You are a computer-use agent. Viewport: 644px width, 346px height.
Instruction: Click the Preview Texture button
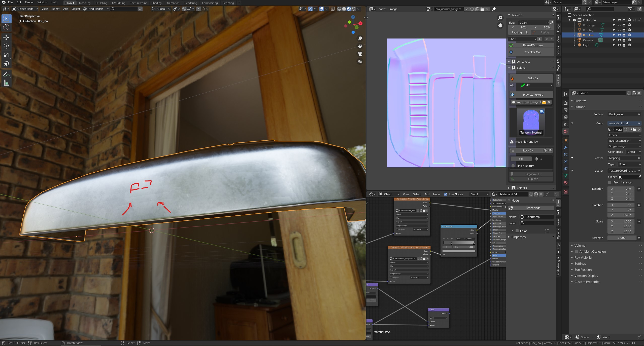[531, 95]
